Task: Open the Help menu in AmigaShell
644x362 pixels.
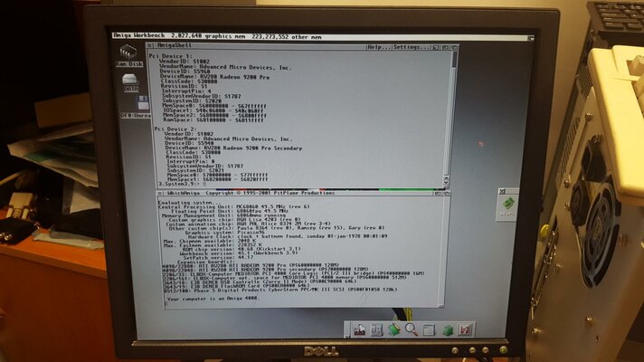Action: pos(379,46)
